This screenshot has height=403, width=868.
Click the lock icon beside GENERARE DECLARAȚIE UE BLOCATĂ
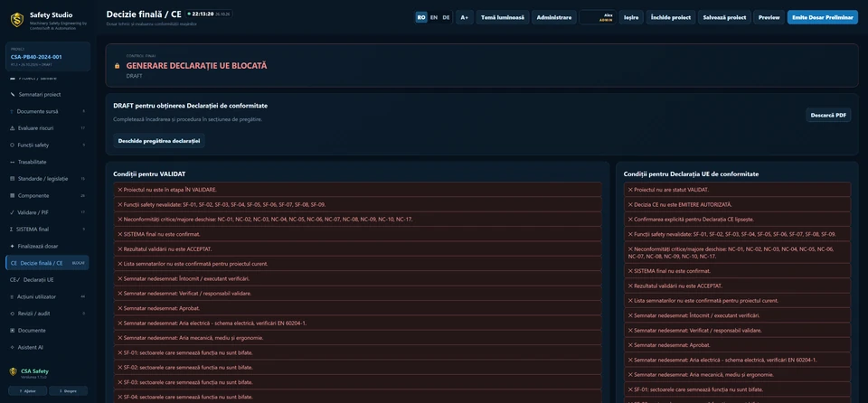click(x=117, y=66)
